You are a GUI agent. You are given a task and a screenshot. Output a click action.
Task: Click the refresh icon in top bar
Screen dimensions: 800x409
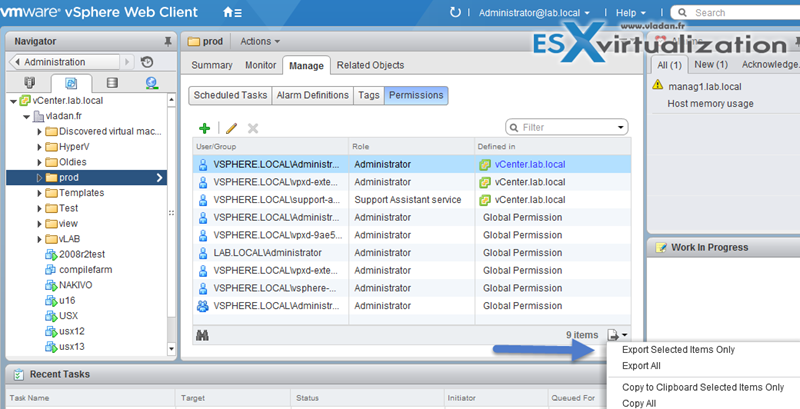(455, 13)
